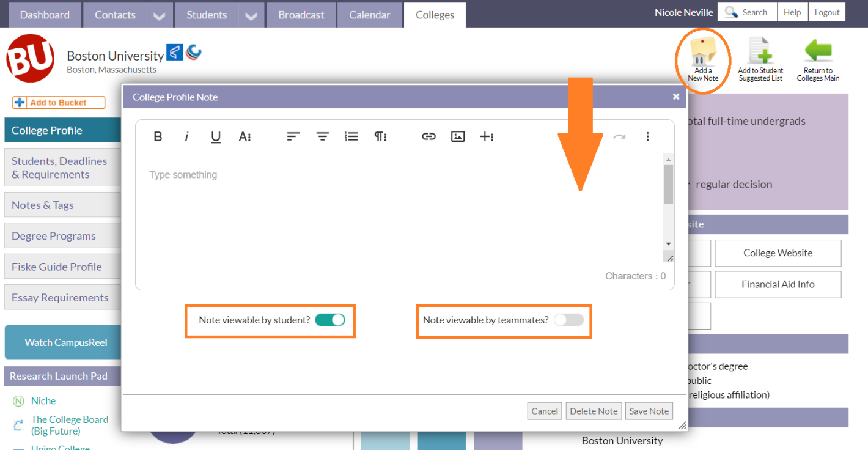Open editor toolbar vertical dots menu
Viewport: 868px width, 450px height.
point(648,136)
